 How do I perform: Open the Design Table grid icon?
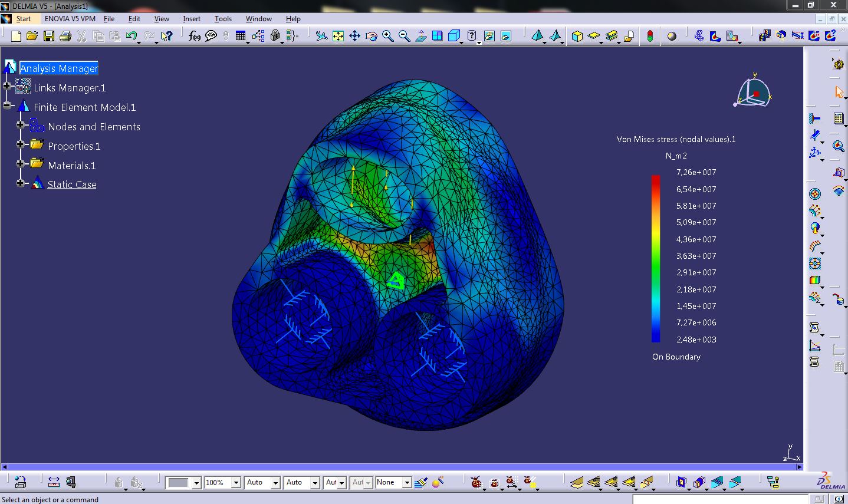(x=240, y=37)
